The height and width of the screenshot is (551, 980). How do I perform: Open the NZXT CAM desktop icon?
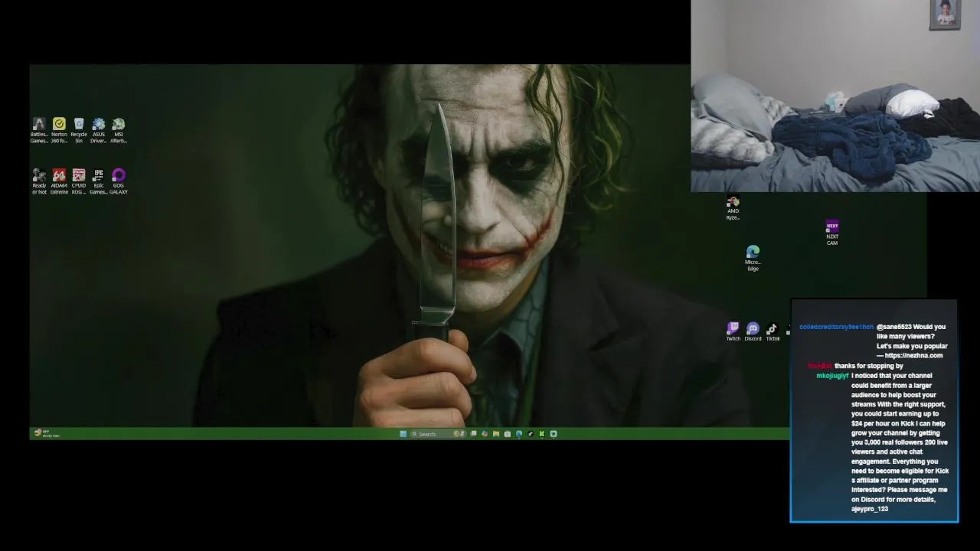tap(832, 233)
